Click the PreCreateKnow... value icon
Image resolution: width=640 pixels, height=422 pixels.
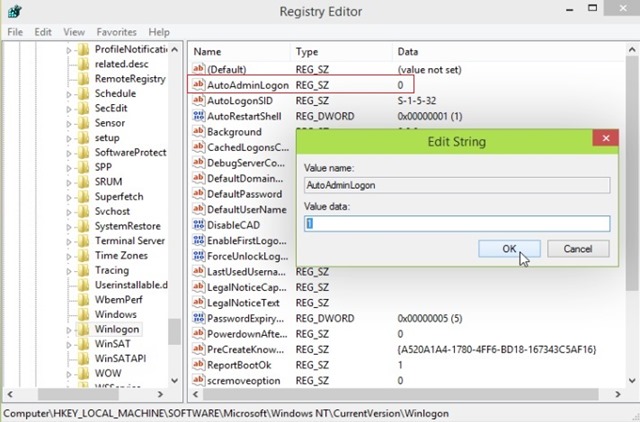click(198, 349)
